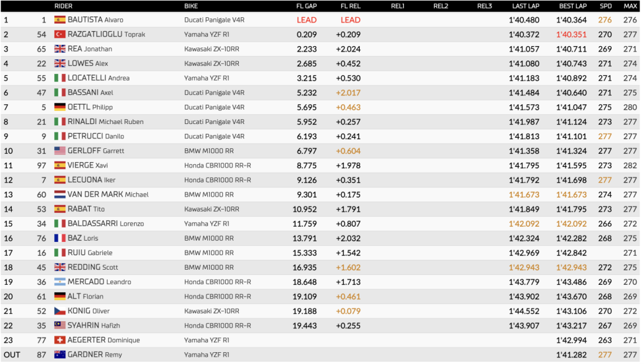This screenshot has width=644, height=364.
Task: Click the Spanish flag beside RABAT Tito
Action: coord(60,209)
